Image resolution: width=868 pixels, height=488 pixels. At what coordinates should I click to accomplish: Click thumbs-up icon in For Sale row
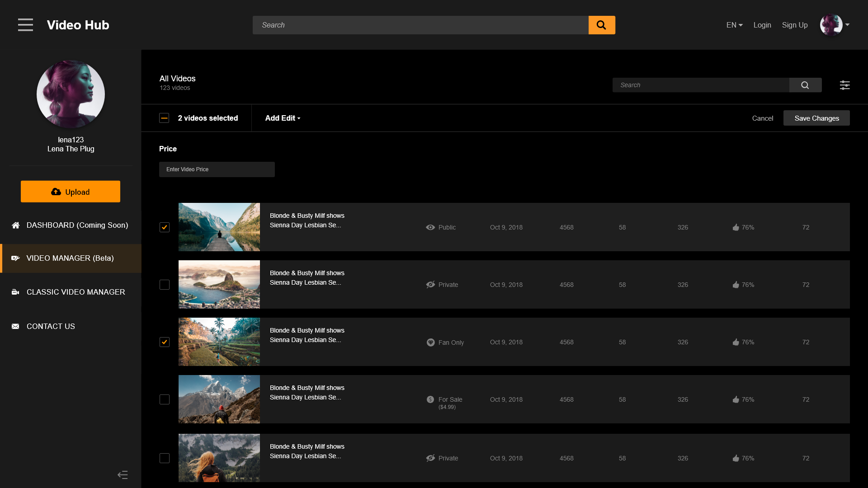point(736,399)
